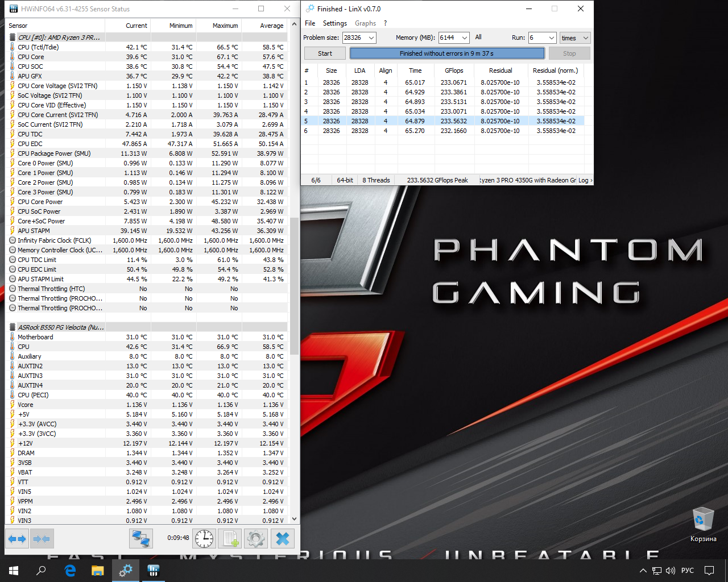Click the greyed shrink-layout inward-arrows button in HWiNFO
Viewport: 728px width, 582px height.
[x=42, y=538]
